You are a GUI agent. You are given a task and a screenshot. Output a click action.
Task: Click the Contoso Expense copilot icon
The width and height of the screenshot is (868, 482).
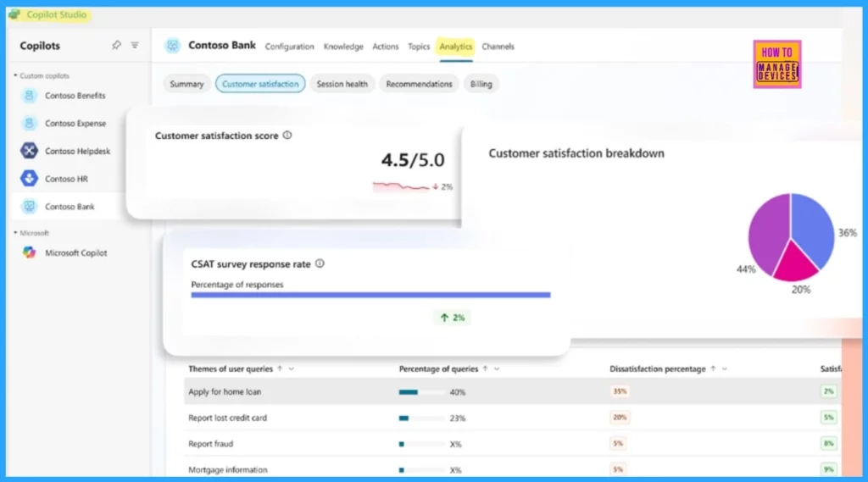click(x=30, y=123)
